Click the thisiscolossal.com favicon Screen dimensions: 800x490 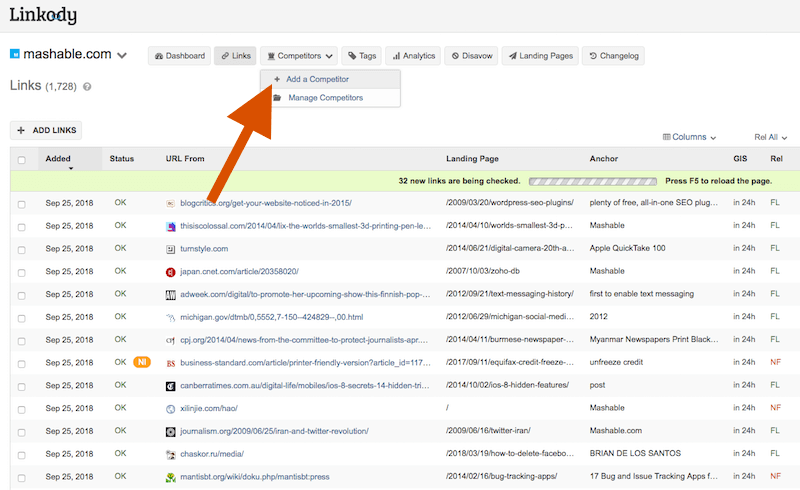170,226
